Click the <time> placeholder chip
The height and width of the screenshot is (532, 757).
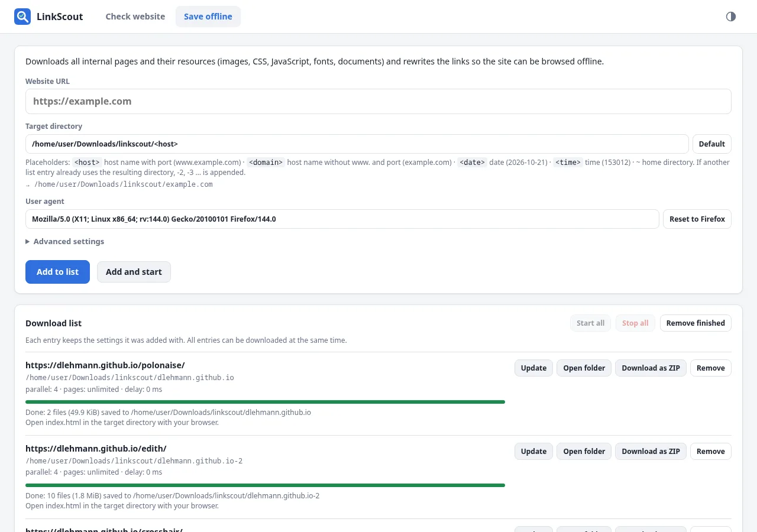click(x=568, y=163)
